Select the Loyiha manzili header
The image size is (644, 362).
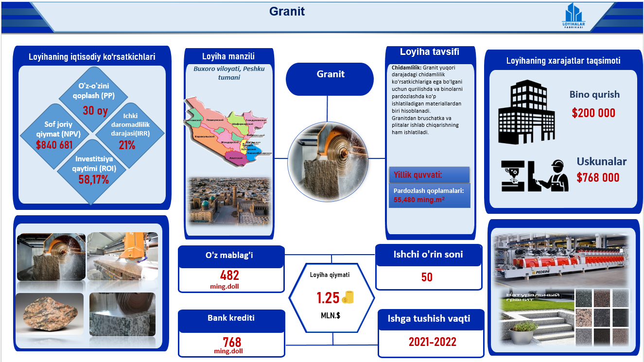228,56
